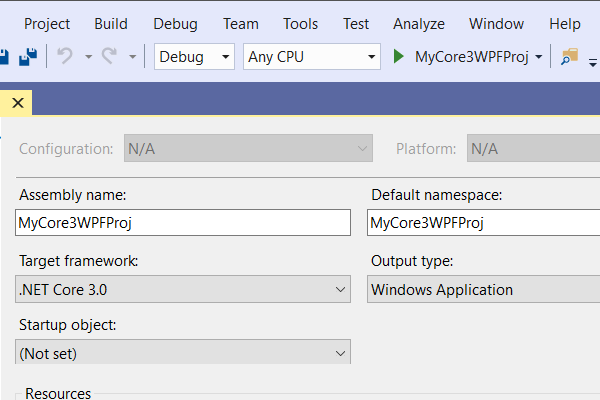Screen dimensions: 600x400
Task: Open the MyCore3WPFProj start target dropdown arrow
Action: (x=539, y=57)
